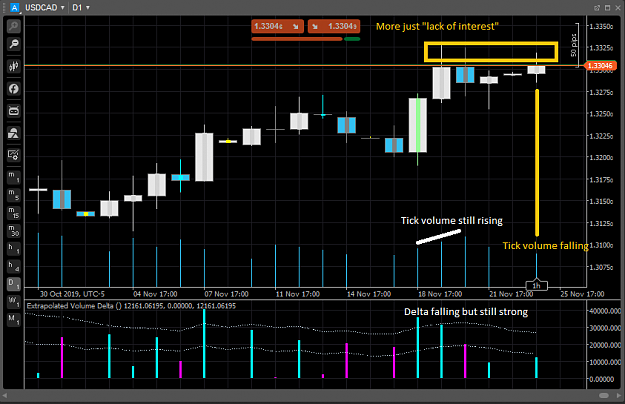625x404 pixels.
Task: Switch to the h4 timeframe
Action: pos(14,266)
